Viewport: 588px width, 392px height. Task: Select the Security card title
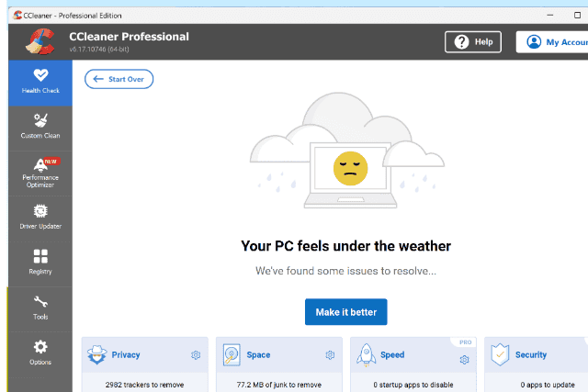531,355
